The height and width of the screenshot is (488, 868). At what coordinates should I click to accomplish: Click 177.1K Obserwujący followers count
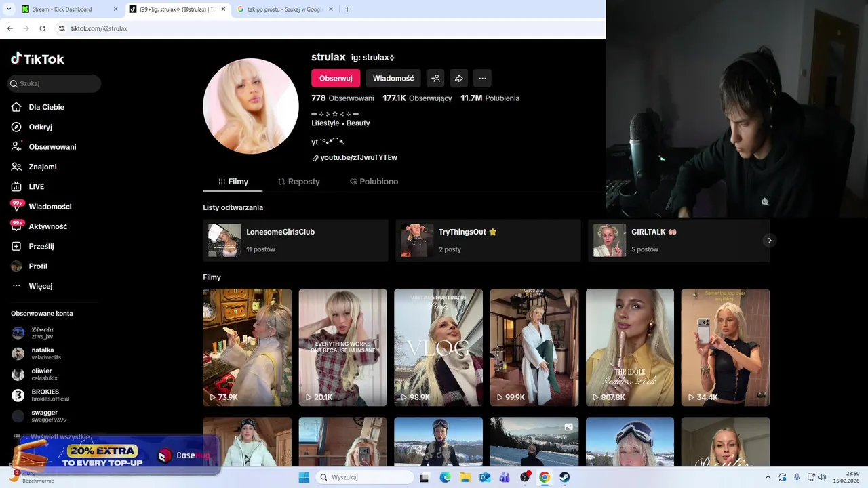coord(417,98)
